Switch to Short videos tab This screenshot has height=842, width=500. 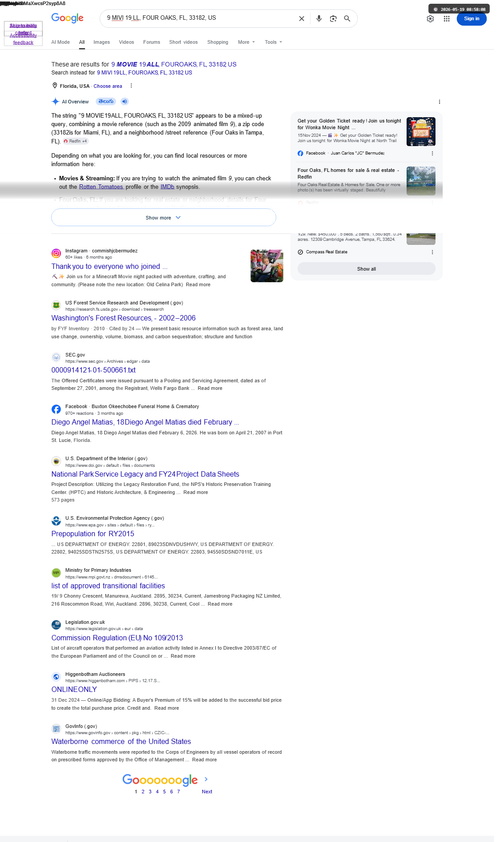(x=183, y=42)
